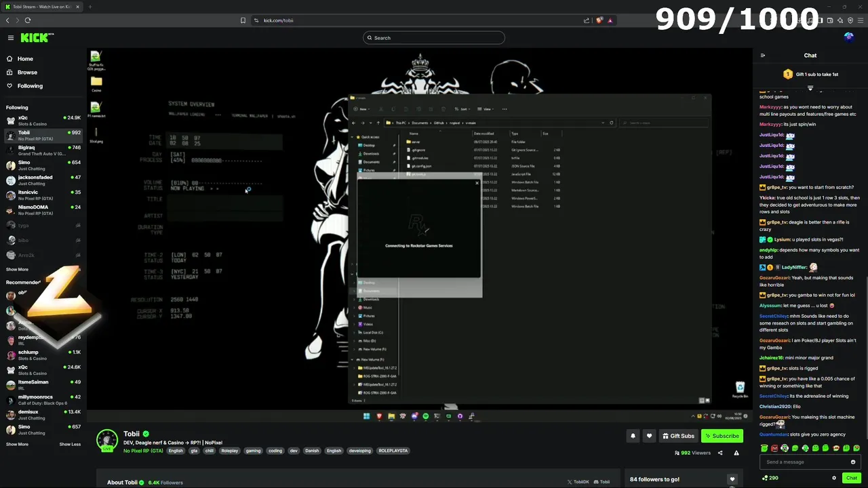Collapse recommended list with Show Less
This screenshot has width=868, height=488.
70,444
